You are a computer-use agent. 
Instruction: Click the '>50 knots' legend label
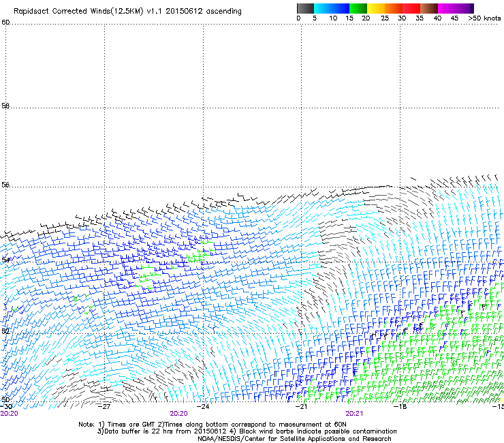484,18
